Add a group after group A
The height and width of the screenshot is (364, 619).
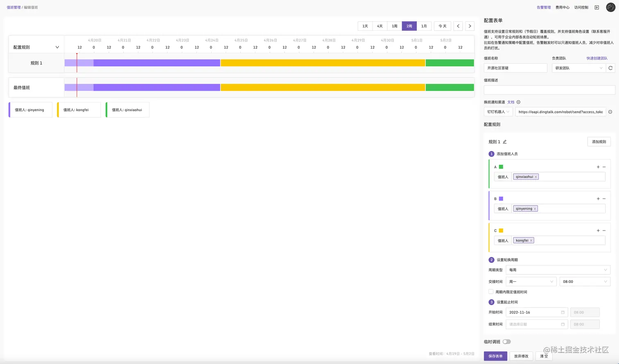tap(598, 167)
